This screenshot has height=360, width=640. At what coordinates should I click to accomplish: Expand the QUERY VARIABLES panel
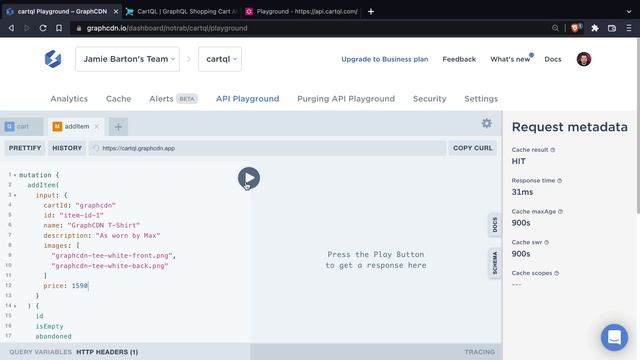(x=40, y=352)
